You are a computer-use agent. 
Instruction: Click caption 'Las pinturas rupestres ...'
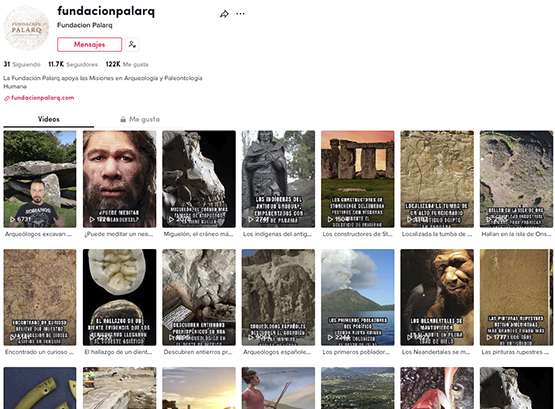(515, 352)
